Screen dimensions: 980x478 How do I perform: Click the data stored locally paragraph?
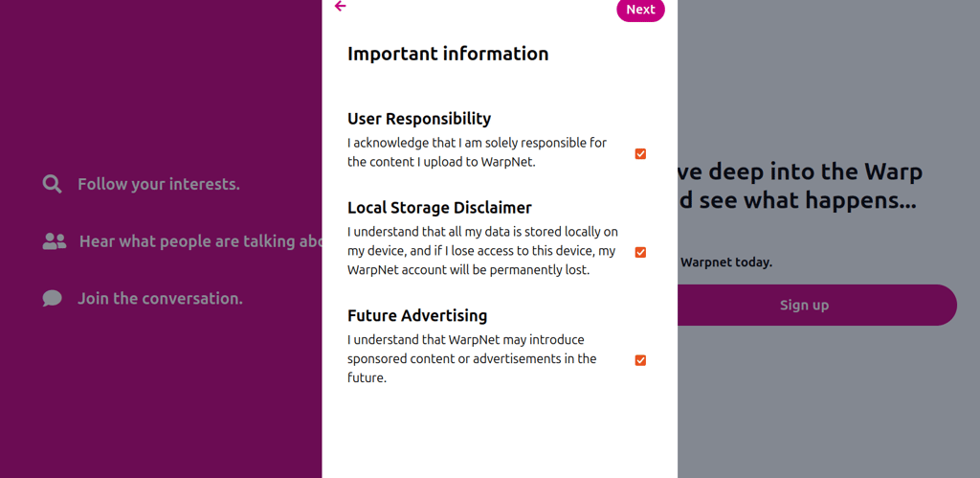(482, 251)
